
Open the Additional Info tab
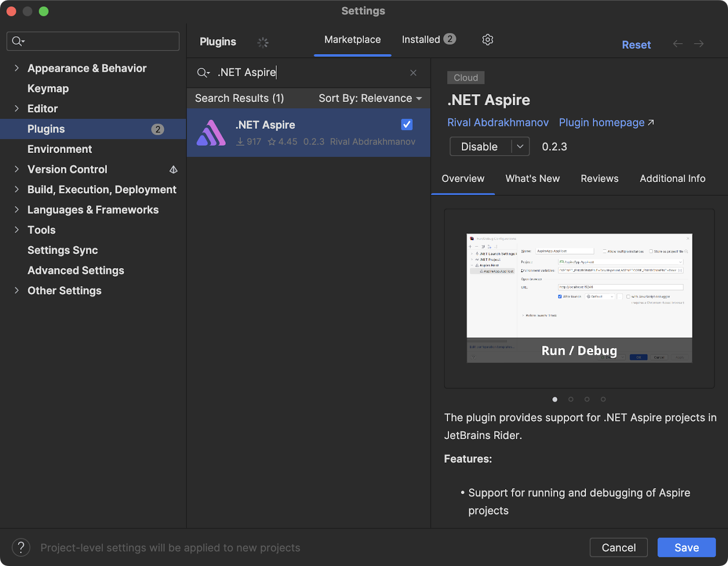pos(672,179)
